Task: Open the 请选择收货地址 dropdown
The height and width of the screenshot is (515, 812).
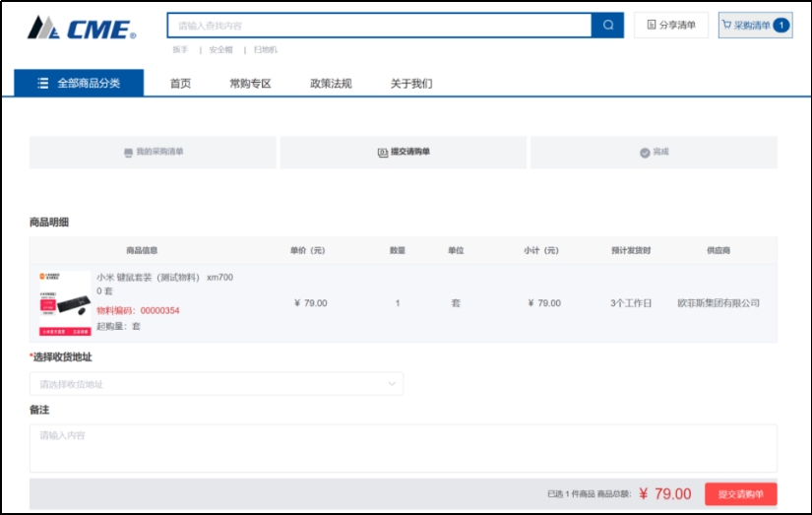Action: coord(216,384)
